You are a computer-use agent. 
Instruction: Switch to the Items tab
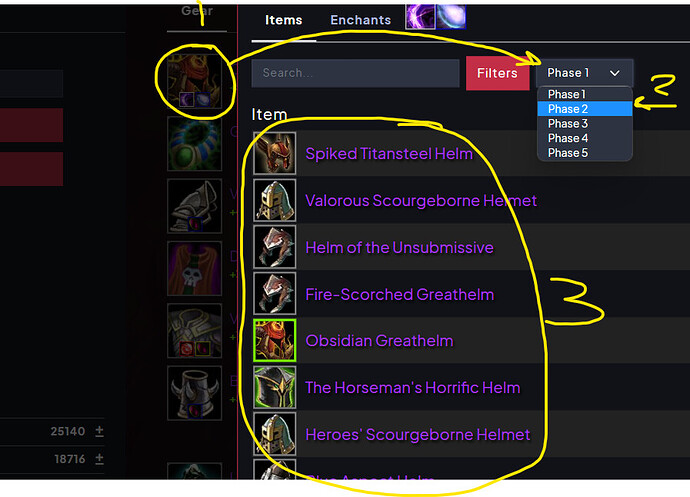coord(283,20)
